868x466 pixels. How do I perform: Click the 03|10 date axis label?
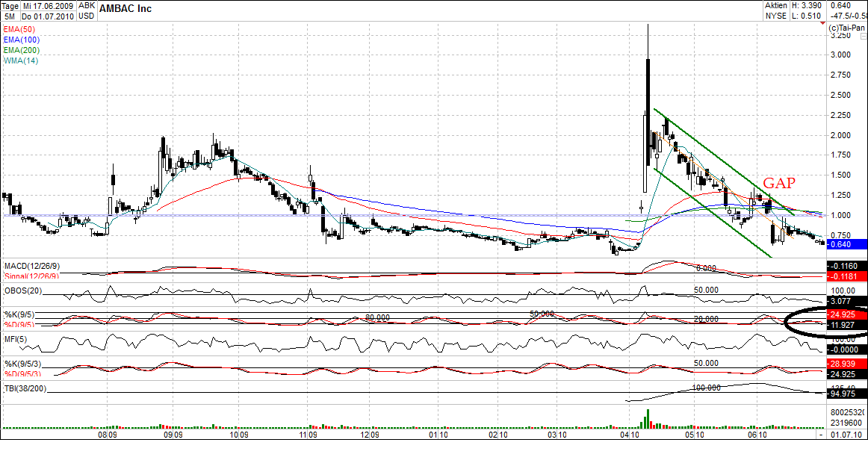(557, 435)
